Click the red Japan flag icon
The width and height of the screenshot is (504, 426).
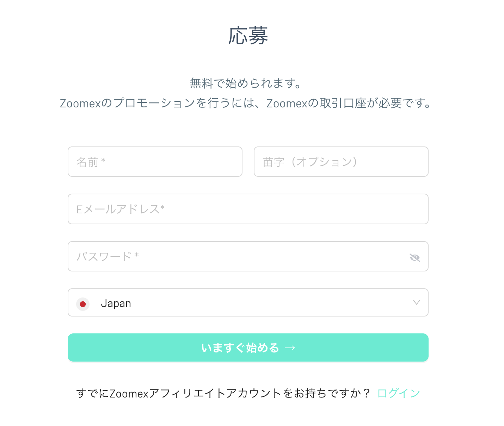pyautogui.click(x=83, y=304)
